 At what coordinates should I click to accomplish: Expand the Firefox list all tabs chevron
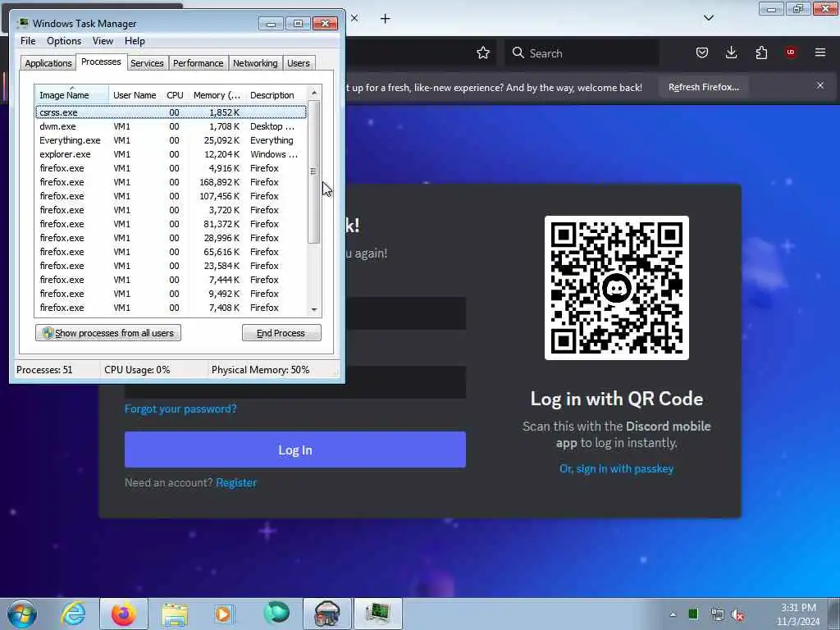(x=708, y=18)
